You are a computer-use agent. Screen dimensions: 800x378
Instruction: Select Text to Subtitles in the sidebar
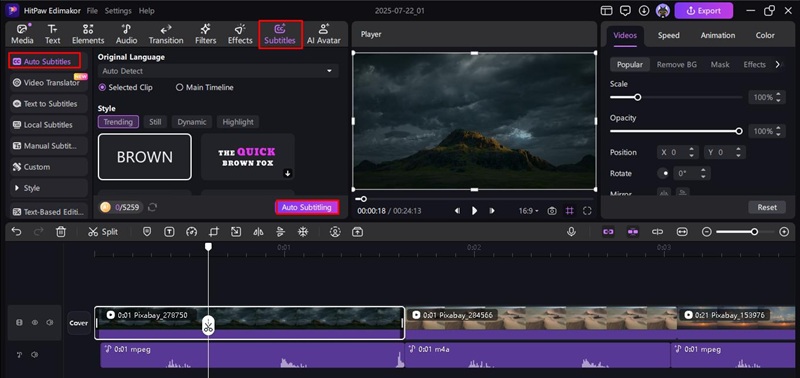coord(48,104)
